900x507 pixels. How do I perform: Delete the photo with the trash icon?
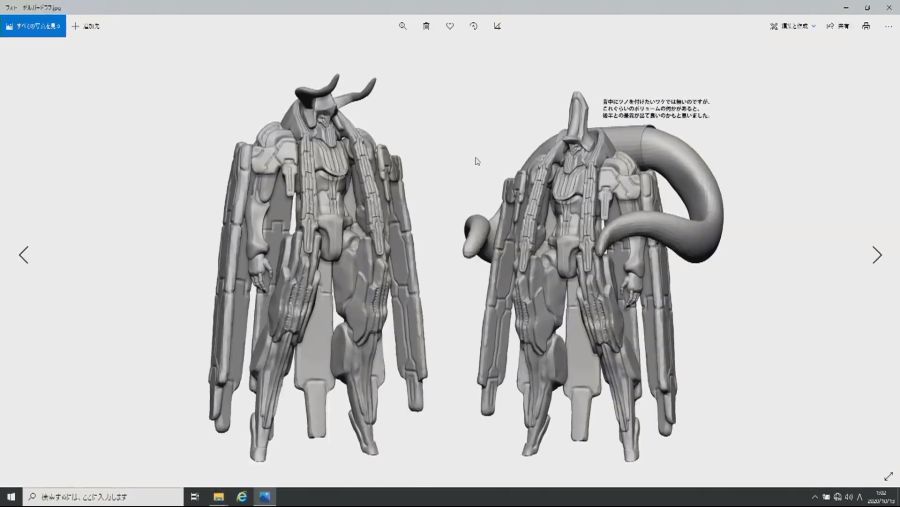tap(426, 26)
